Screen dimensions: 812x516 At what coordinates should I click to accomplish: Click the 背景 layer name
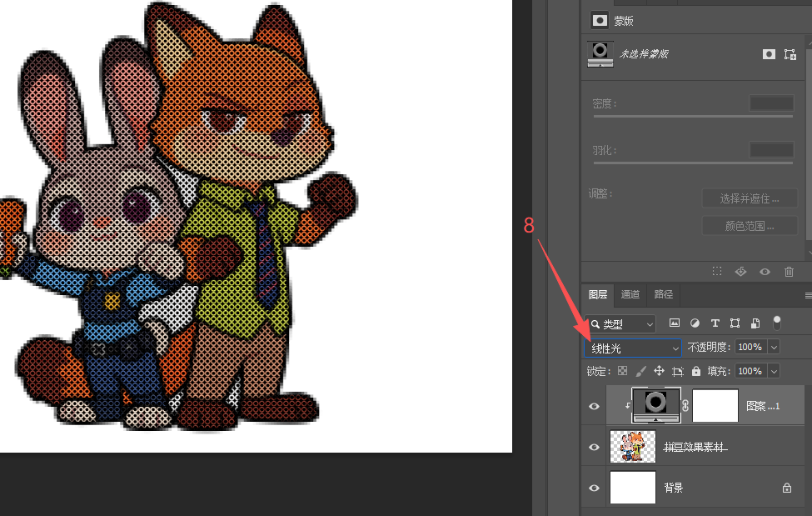pyautogui.click(x=673, y=488)
